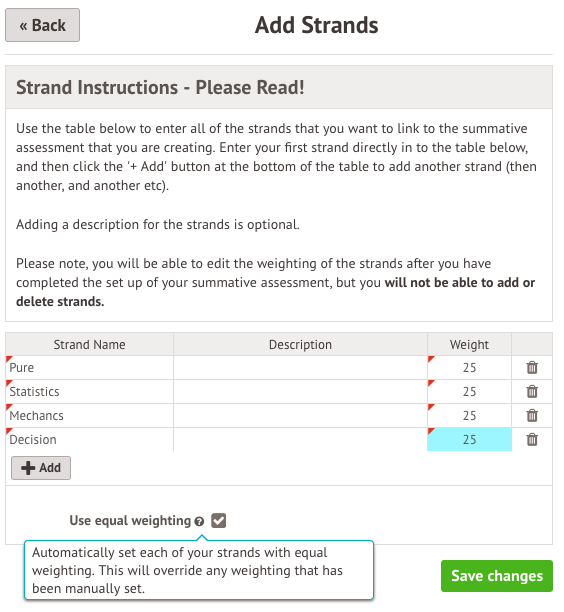
Task: Delete the Pure strand with trash icon
Action: click(532, 367)
